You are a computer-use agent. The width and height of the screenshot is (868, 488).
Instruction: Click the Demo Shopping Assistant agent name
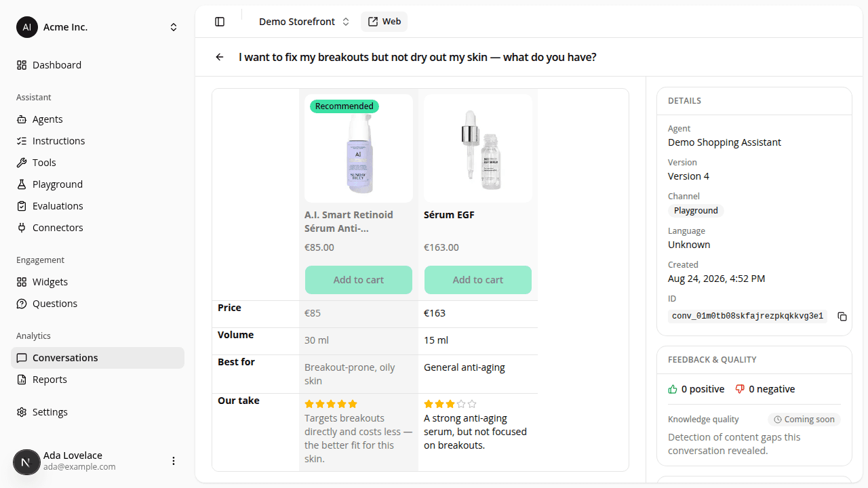click(724, 142)
